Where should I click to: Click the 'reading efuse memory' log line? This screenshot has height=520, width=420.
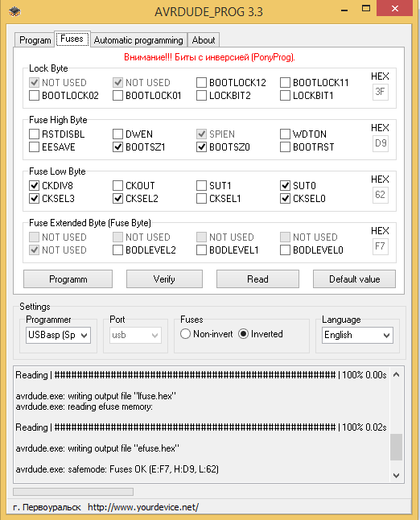coord(84,407)
